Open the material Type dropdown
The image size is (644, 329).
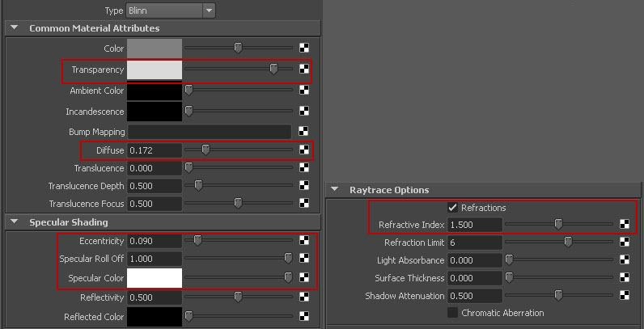[x=171, y=11]
